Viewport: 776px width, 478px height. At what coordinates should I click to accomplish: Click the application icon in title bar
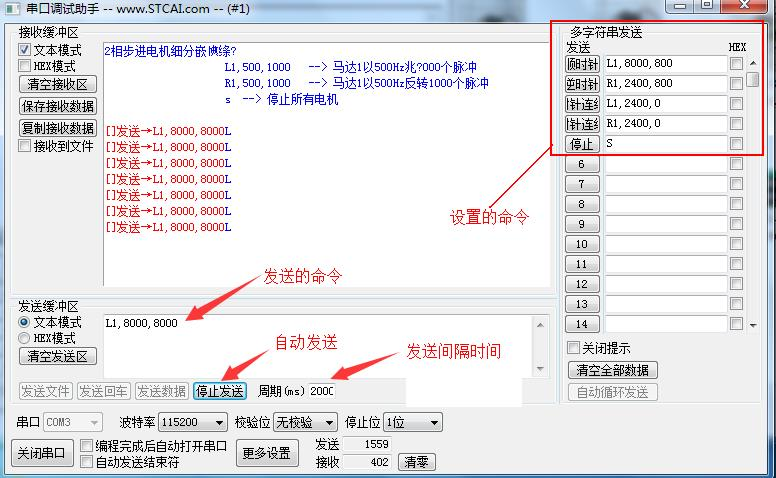point(12,8)
